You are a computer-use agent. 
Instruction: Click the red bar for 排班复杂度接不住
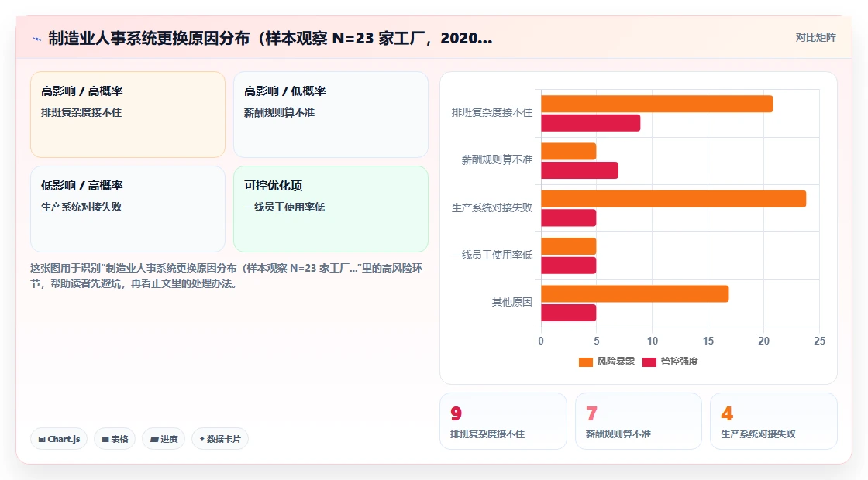[591, 123]
